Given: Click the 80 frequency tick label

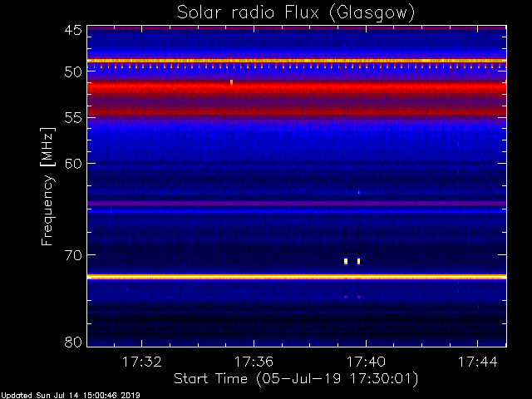Looking at the screenshot, I should tap(73, 342).
